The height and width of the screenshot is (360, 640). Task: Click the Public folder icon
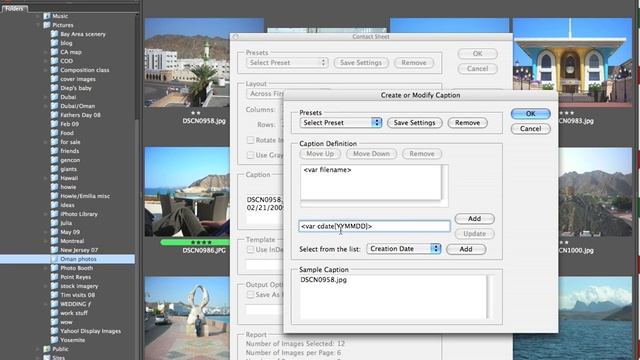(47, 349)
